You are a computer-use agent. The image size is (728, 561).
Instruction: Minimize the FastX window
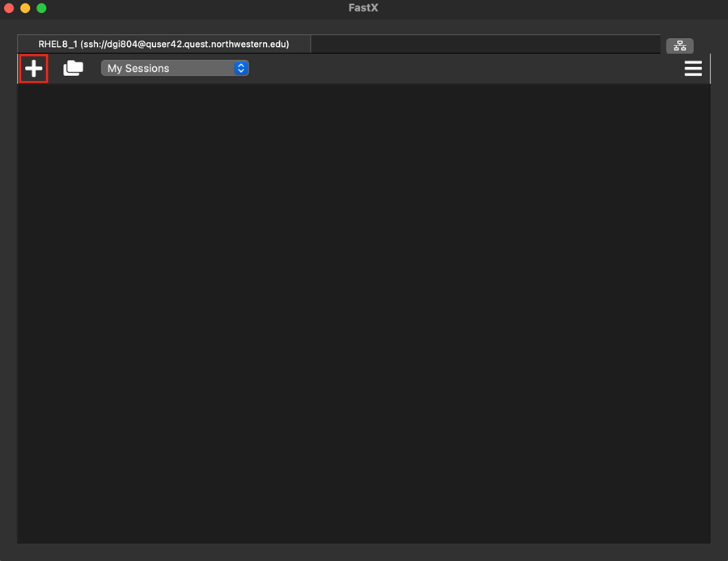tap(26, 8)
